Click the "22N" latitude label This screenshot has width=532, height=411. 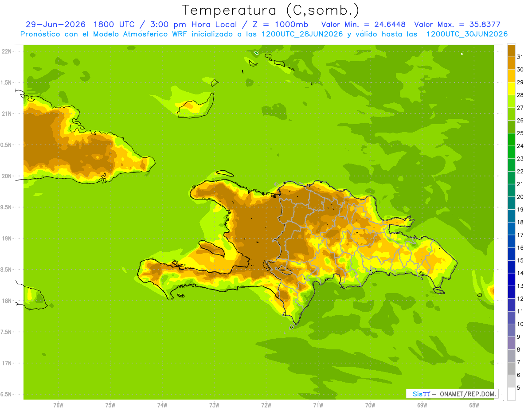[7, 51]
